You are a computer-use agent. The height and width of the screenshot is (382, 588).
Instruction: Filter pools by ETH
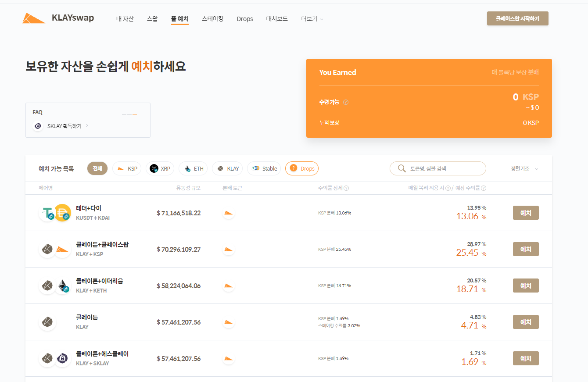coord(193,168)
